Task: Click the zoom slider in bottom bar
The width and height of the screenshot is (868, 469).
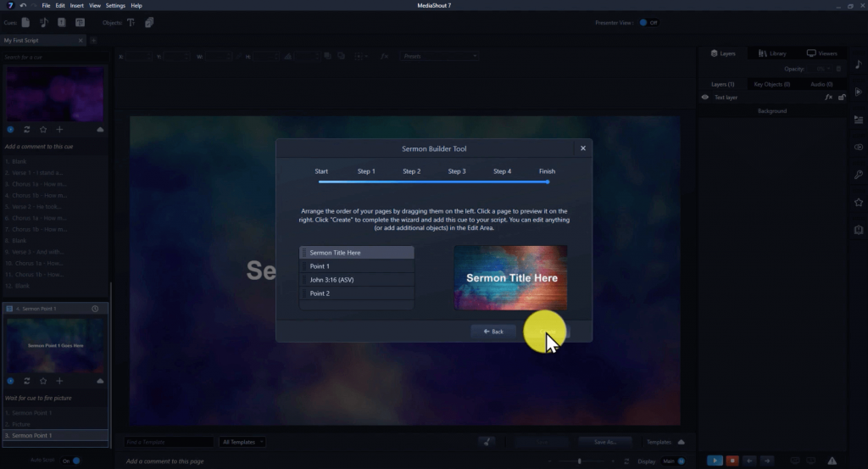Action: [x=581, y=461]
